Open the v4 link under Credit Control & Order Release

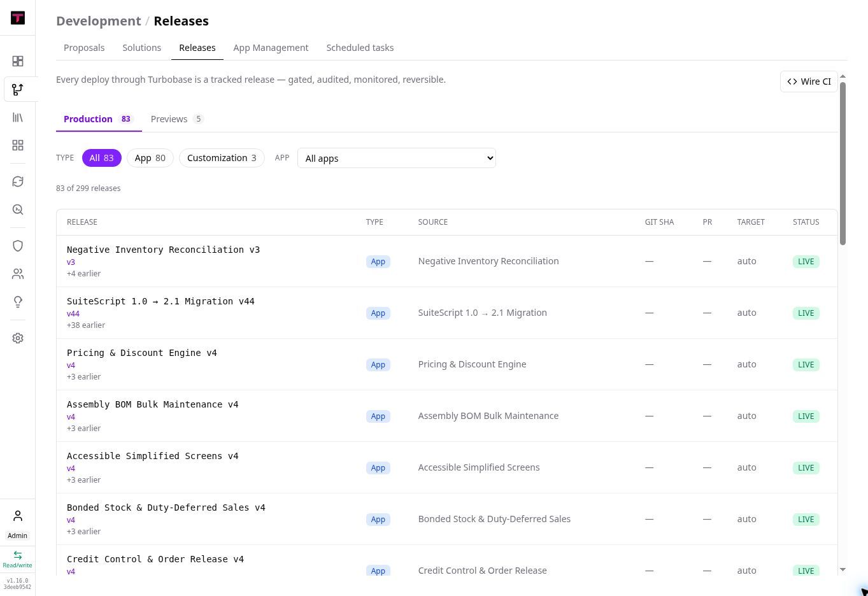pyautogui.click(x=71, y=572)
